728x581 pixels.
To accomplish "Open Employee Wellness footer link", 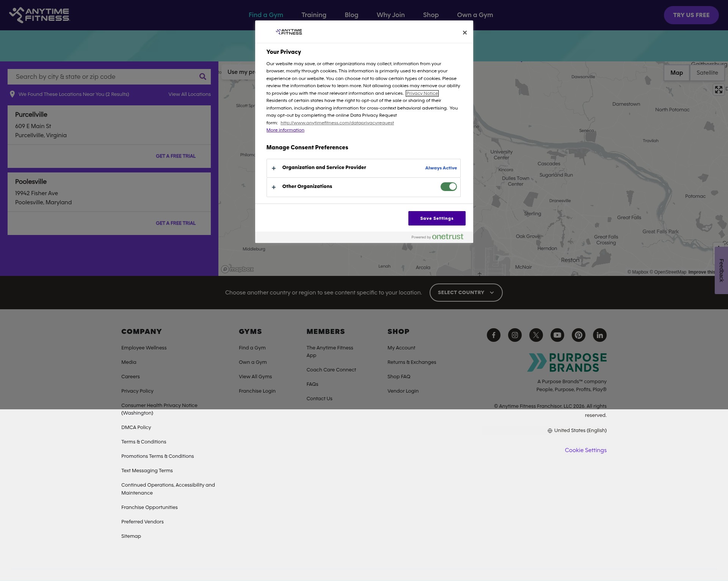I will [144, 348].
